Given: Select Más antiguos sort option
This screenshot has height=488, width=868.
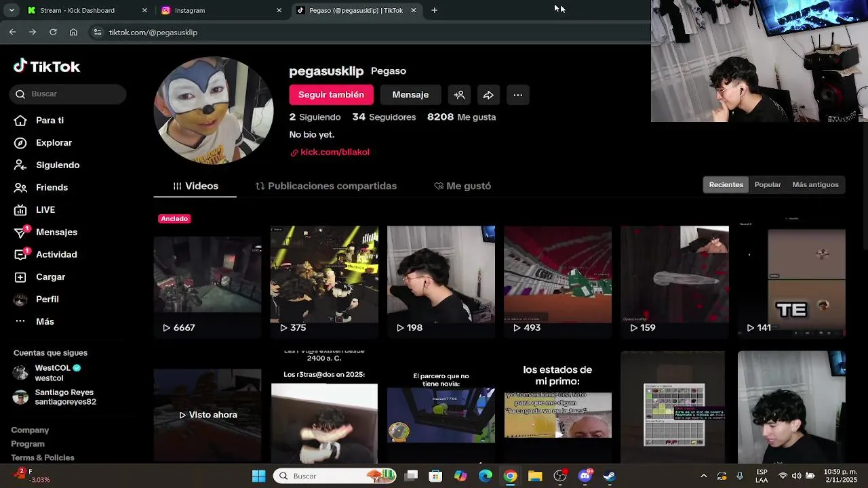Looking at the screenshot, I should [x=815, y=184].
